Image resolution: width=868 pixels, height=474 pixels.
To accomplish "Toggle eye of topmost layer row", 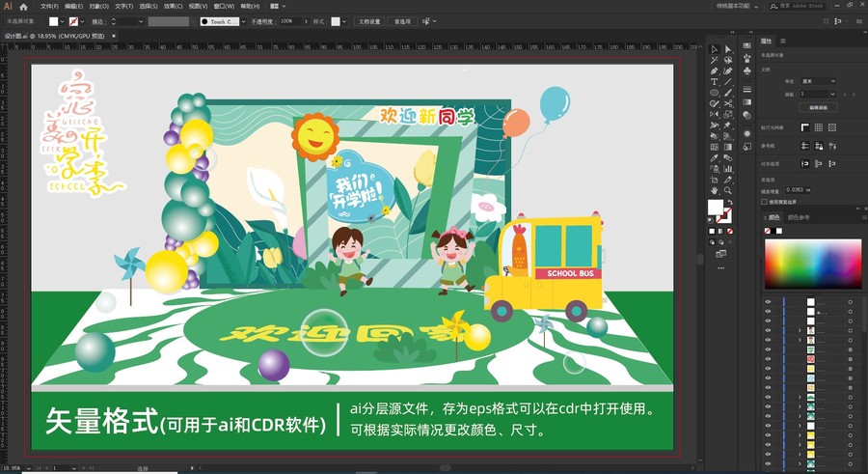I will tap(768, 302).
